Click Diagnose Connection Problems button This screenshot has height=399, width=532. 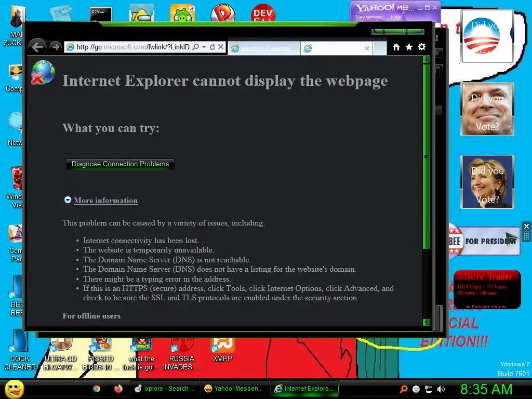click(x=120, y=164)
